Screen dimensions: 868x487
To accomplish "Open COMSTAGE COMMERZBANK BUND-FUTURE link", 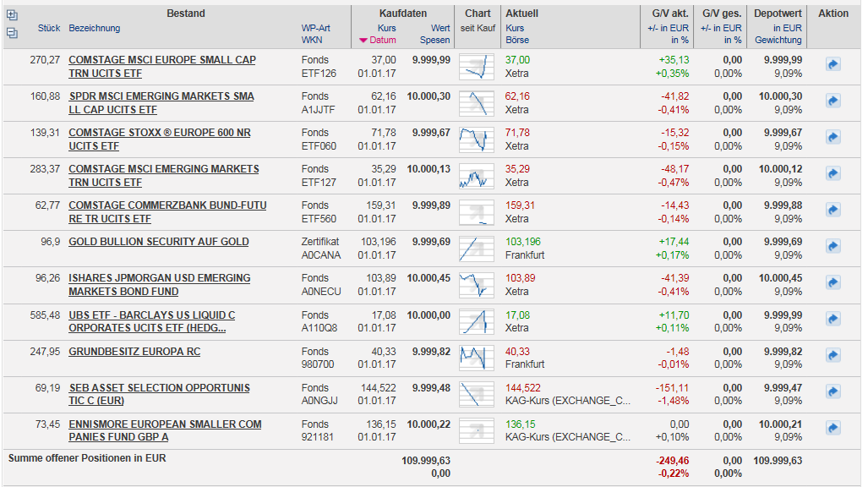I will pyautogui.click(x=167, y=212).
